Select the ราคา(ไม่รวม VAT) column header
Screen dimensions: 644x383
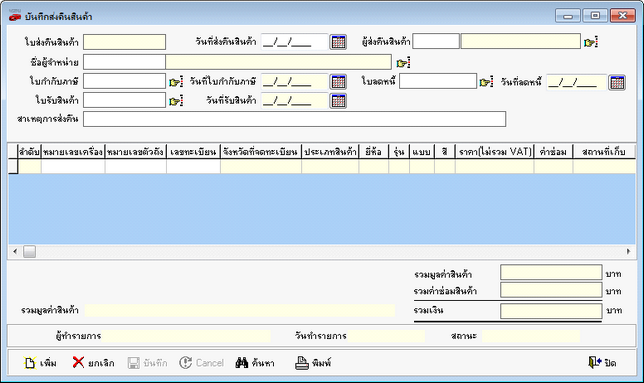click(x=494, y=152)
